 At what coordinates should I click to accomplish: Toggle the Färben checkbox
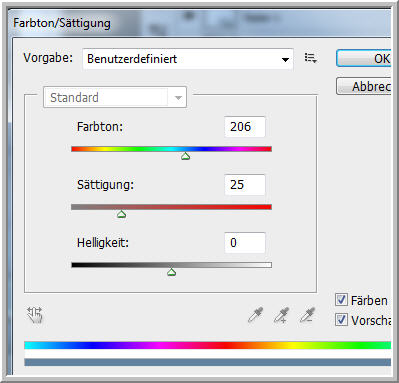point(341,300)
